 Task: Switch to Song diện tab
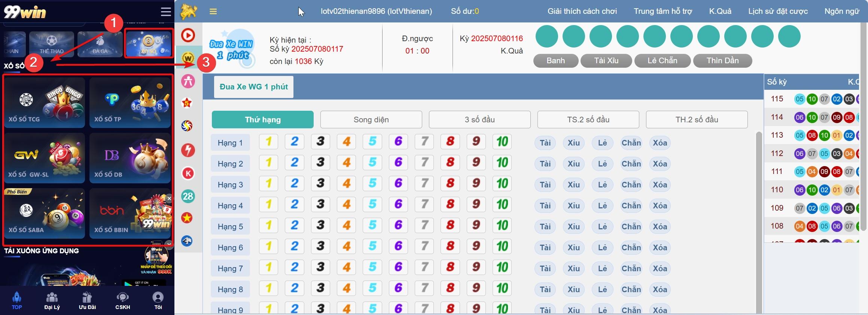click(371, 120)
